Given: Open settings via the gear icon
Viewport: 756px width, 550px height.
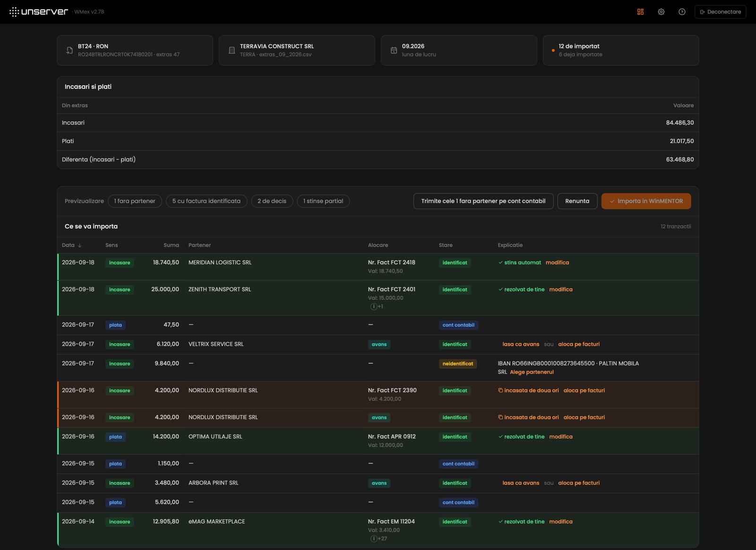Looking at the screenshot, I should point(661,12).
